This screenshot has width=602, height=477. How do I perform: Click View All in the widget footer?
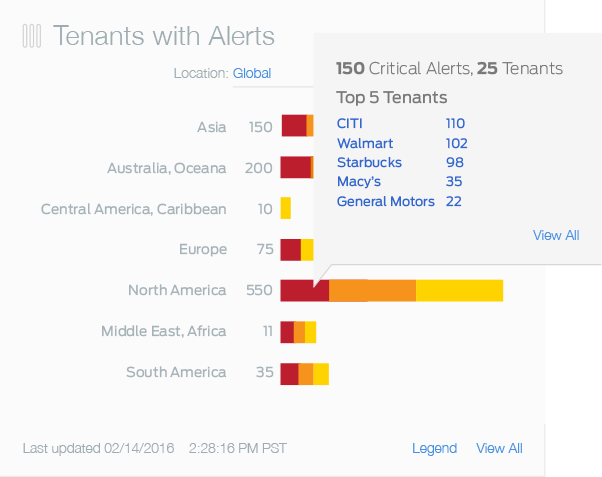click(x=499, y=448)
